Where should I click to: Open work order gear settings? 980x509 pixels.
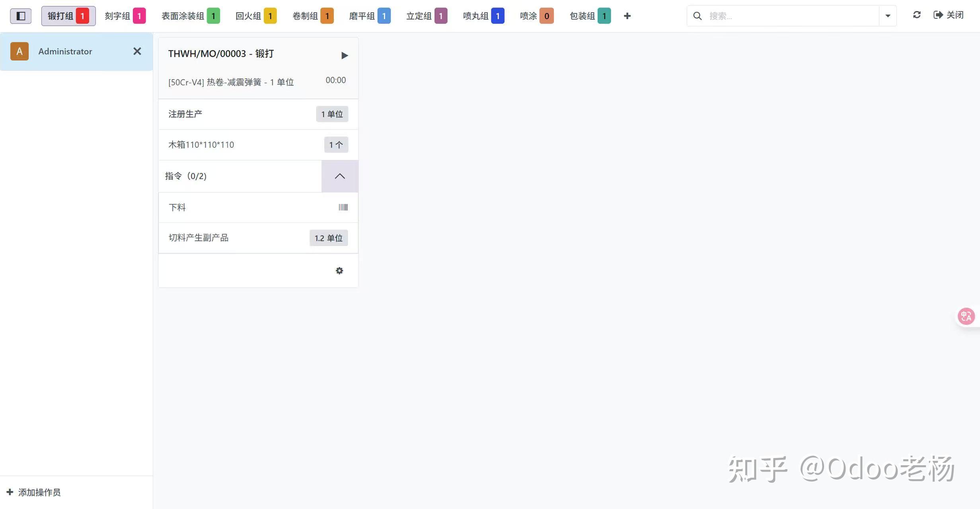339,271
